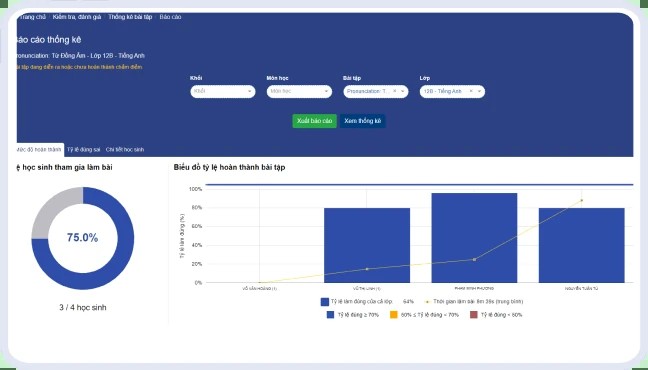
Task: Select the NGUYỄN TUẤN TÚ bar in the chart
Action: click(x=581, y=246)
